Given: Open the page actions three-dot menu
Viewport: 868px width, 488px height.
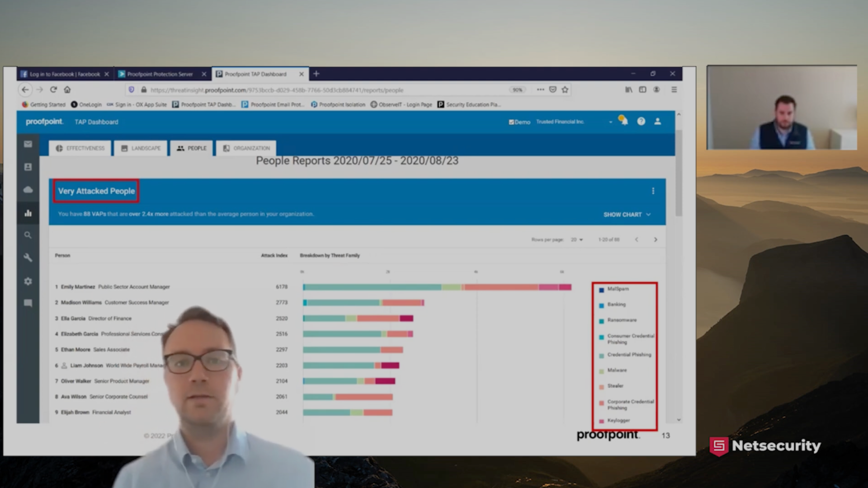Looking at the screenshot, I should [x=540, y=89].
